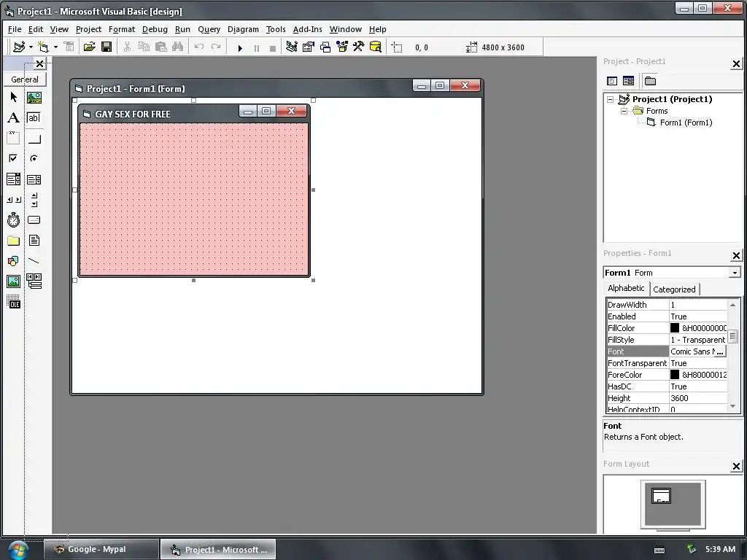
Task: Click the FillColor black swatch
Action: pos(675,328)
